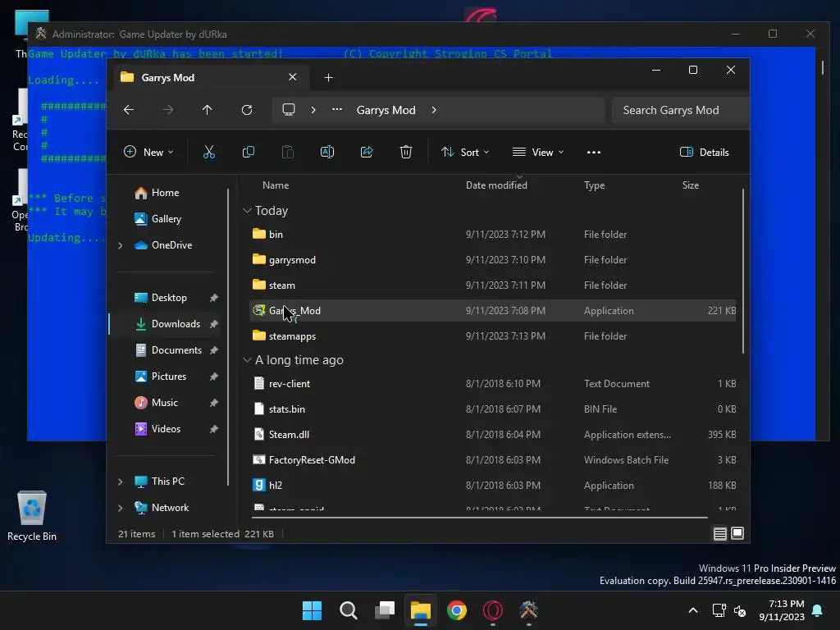Open Videos in navigation pane
This screenshot has width=840, height=630.
click(x=166, y=429)
